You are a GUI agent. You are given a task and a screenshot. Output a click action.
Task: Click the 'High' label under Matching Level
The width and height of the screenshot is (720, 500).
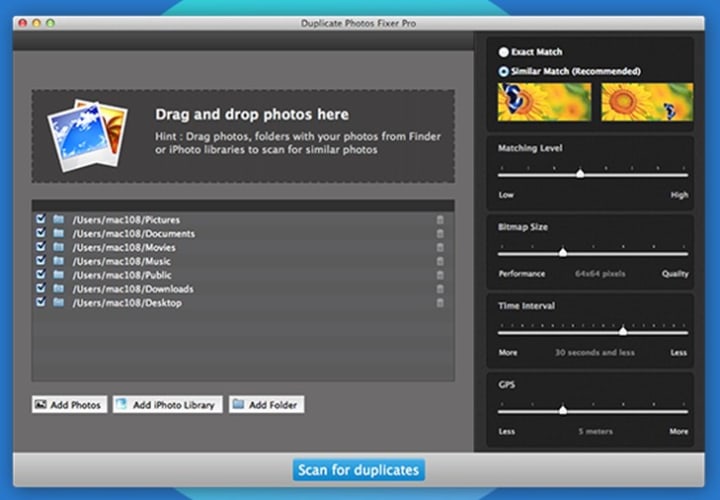(x=679, y=195)
